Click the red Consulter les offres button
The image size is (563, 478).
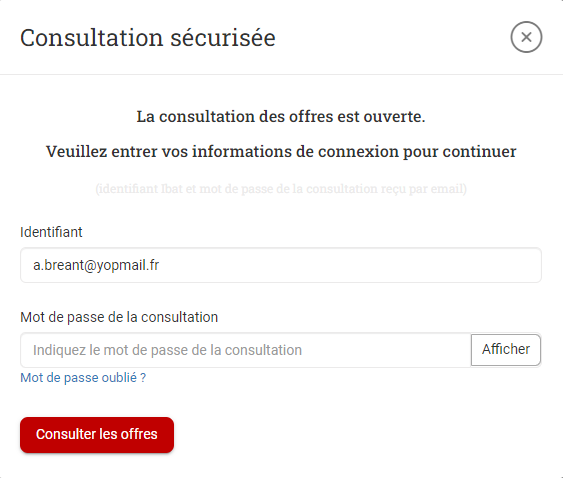click(x=97, y=435)
